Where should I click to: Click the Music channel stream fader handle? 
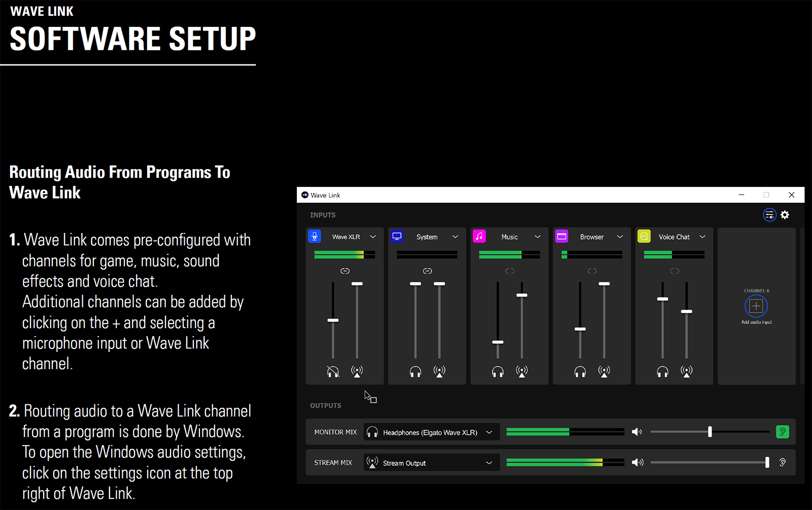(522, 295)
